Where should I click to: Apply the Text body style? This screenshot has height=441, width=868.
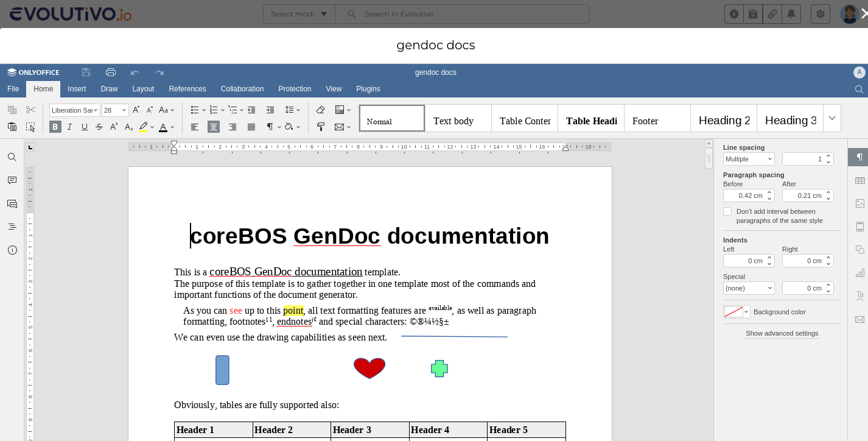tap(458, 118)
